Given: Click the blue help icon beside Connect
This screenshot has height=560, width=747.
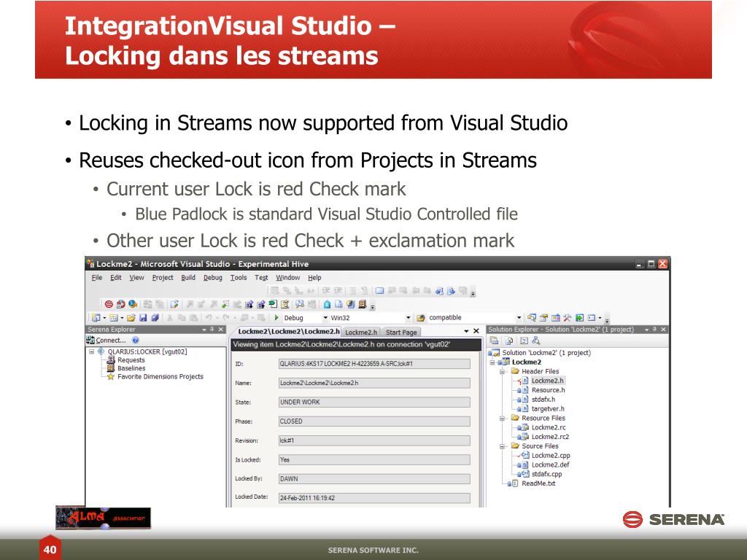Looking at the screenshot, I should (x=135, y=340).
